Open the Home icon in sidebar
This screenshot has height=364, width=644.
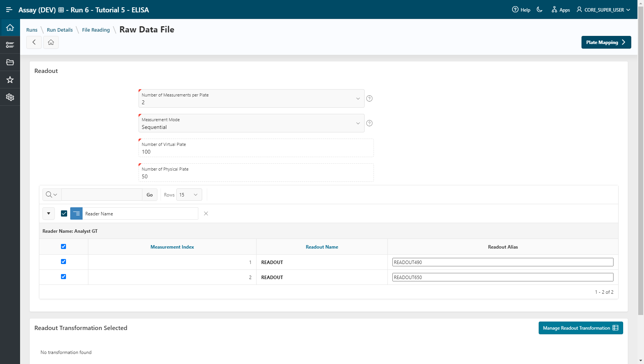click(10, 28)
